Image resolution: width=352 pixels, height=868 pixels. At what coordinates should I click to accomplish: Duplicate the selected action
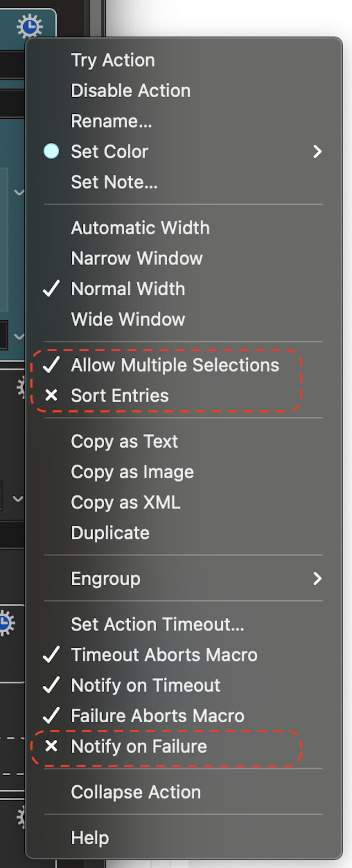pyautogui.click(x=110, y=532)
